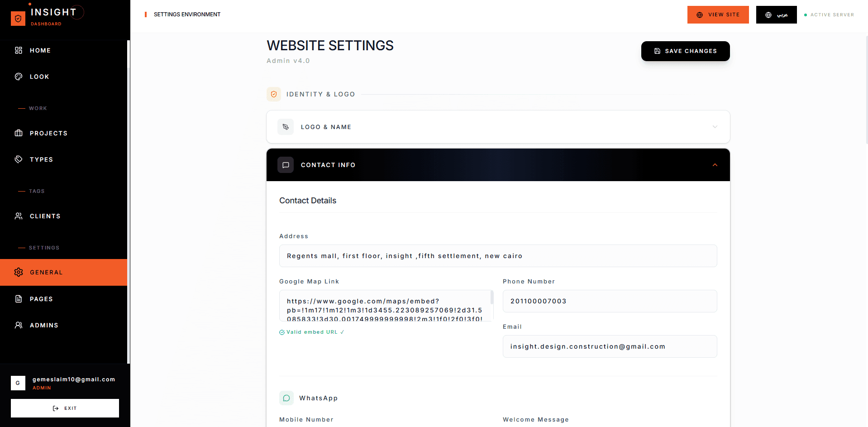Screen dimensions: 868x427
Task: Click the Logo & Name header label
Action: click(326, 127)
